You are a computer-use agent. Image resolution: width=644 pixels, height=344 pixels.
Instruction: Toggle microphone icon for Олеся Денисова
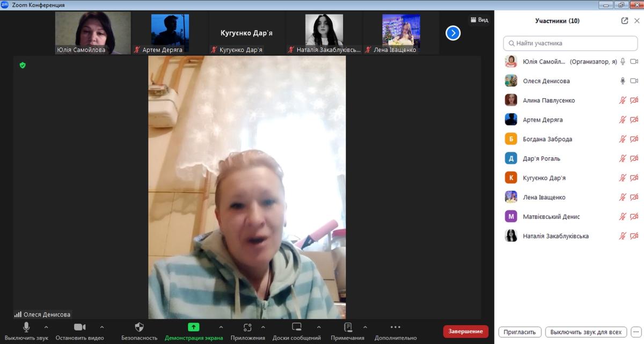click(x=623, y=81)
